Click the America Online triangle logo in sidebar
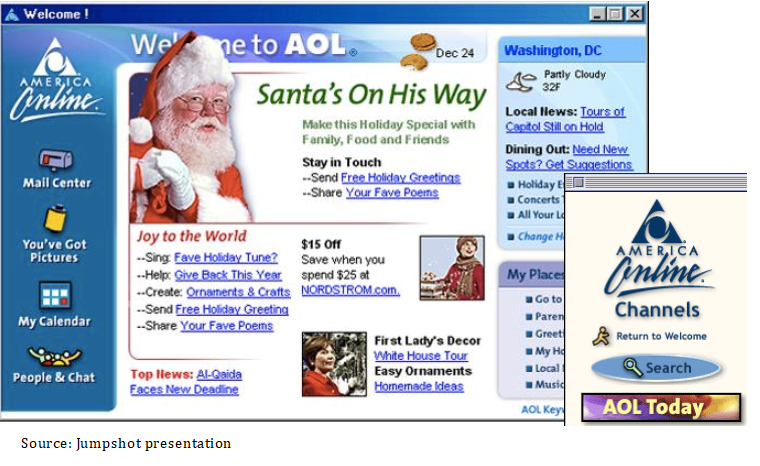Screen dimensions: 760x466 pos(56,80)
